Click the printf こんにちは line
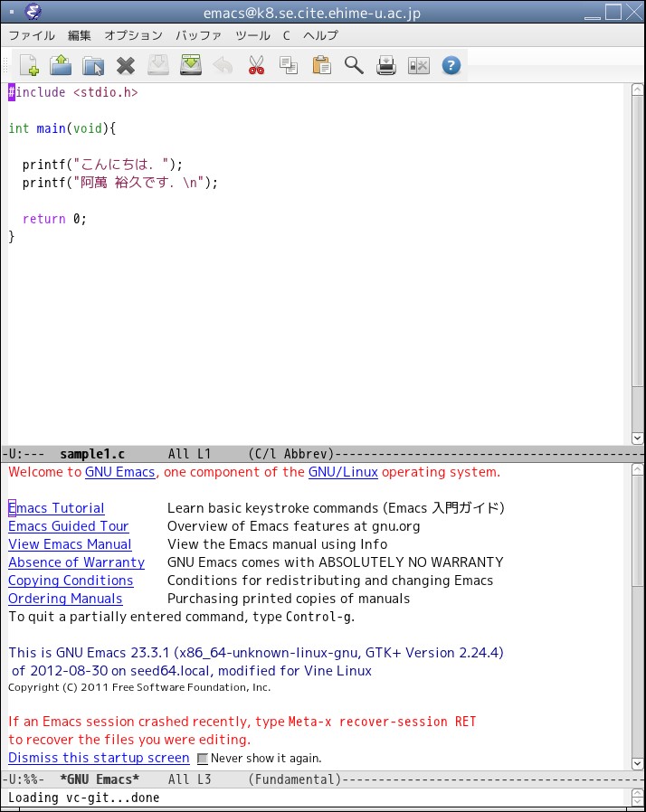The width and height of the screenshot is (646, 812). tap(102, 165)
